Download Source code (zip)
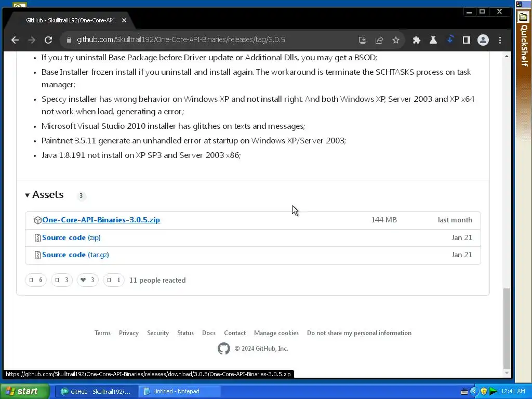 (x=71, y=237)
